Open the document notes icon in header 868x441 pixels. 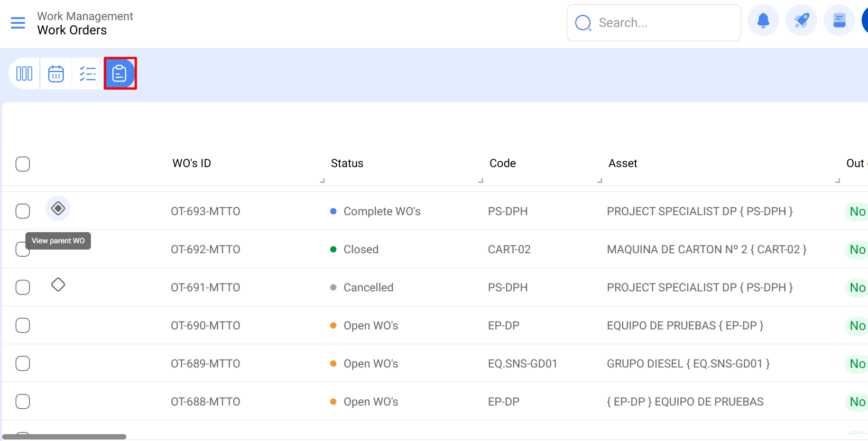pyautogui.click(x=839, y=21)
